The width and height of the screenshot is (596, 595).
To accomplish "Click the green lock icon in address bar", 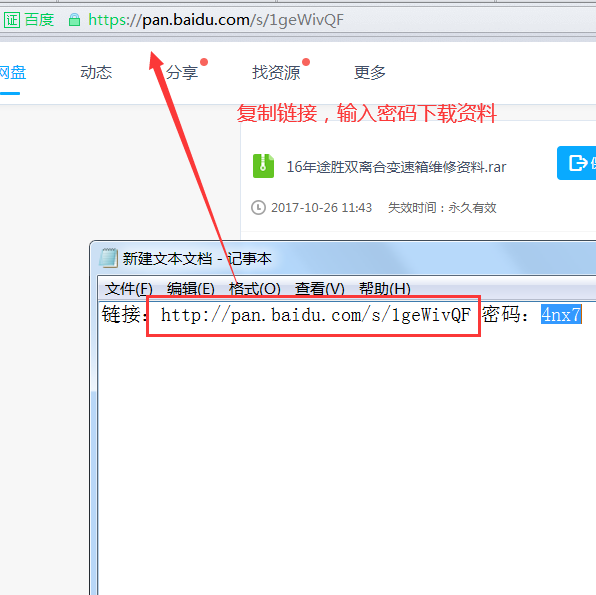I will click(74, 20).
